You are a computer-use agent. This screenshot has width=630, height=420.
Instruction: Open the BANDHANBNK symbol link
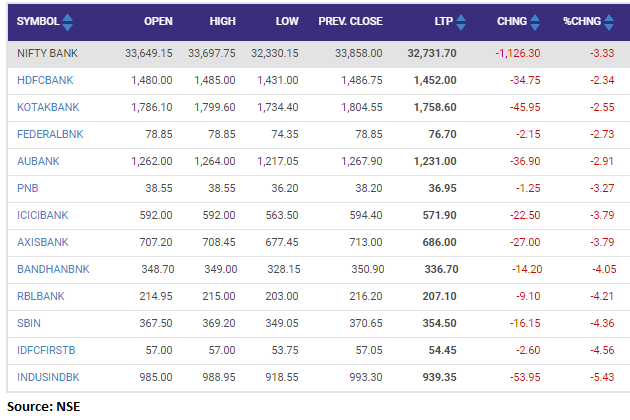52,269
